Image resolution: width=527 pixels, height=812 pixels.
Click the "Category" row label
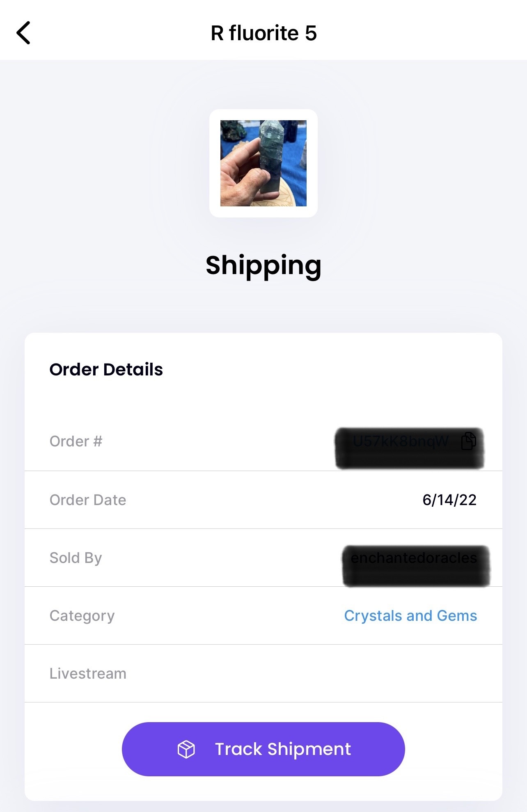pyautogui.click(x=82, y=615)
